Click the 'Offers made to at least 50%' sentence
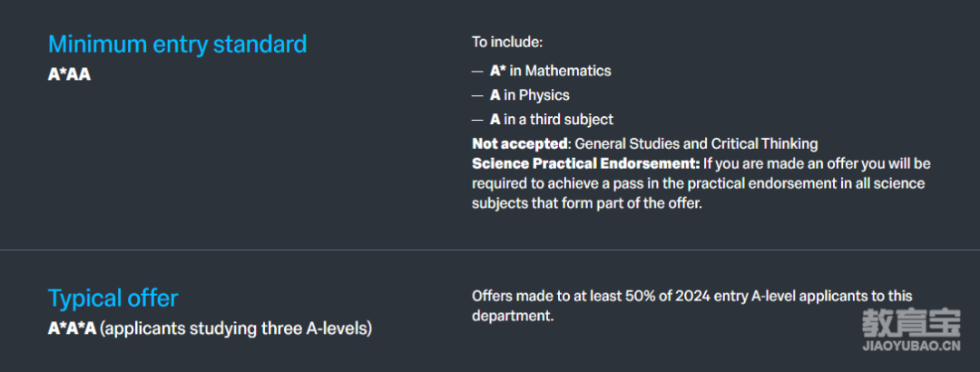 click(x=691, y=305)
